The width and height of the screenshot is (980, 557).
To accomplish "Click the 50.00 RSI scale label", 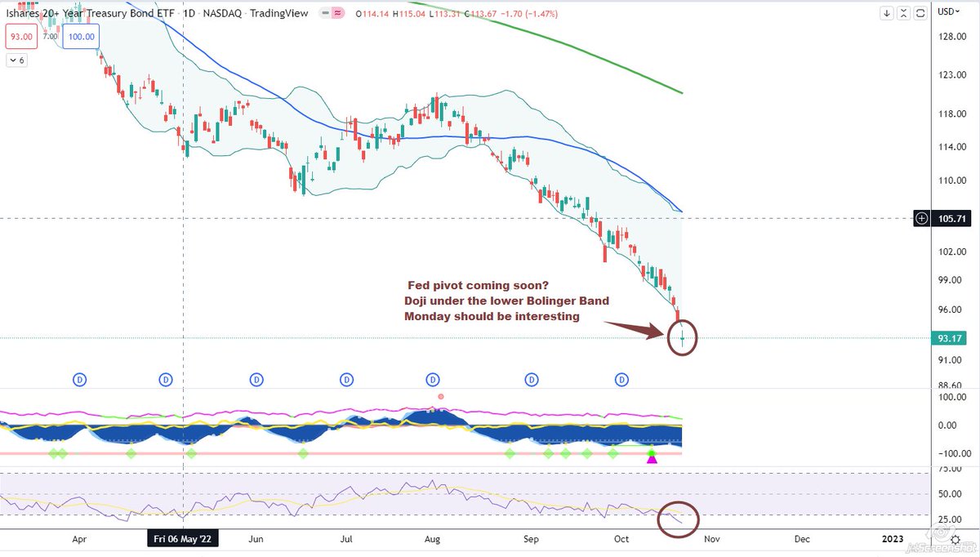I will [x=949, y=493].
